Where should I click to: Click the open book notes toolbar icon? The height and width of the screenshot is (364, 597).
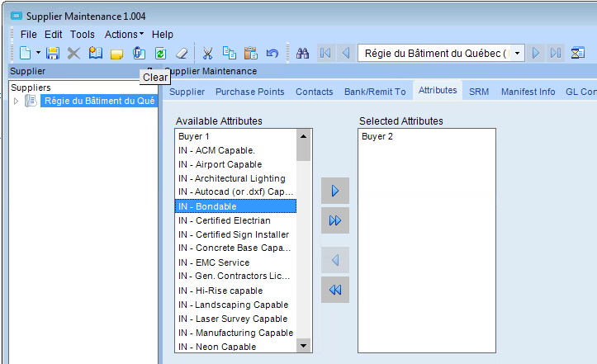click(x=95, y=53)
